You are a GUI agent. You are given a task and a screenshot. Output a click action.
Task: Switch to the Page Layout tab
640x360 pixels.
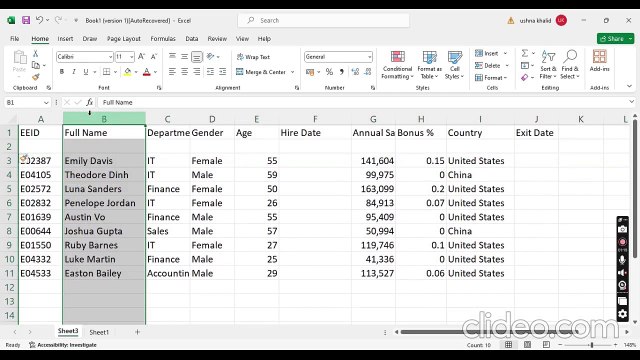123,38
